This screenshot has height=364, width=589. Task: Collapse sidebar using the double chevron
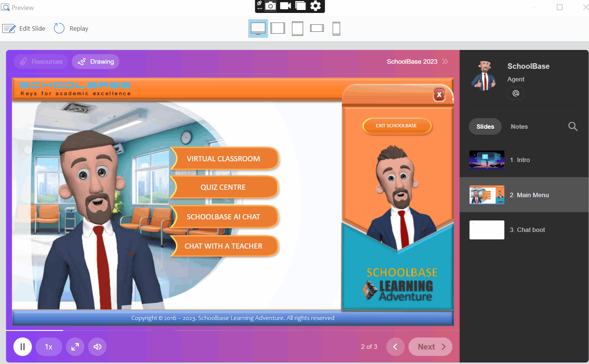[445, 61]
